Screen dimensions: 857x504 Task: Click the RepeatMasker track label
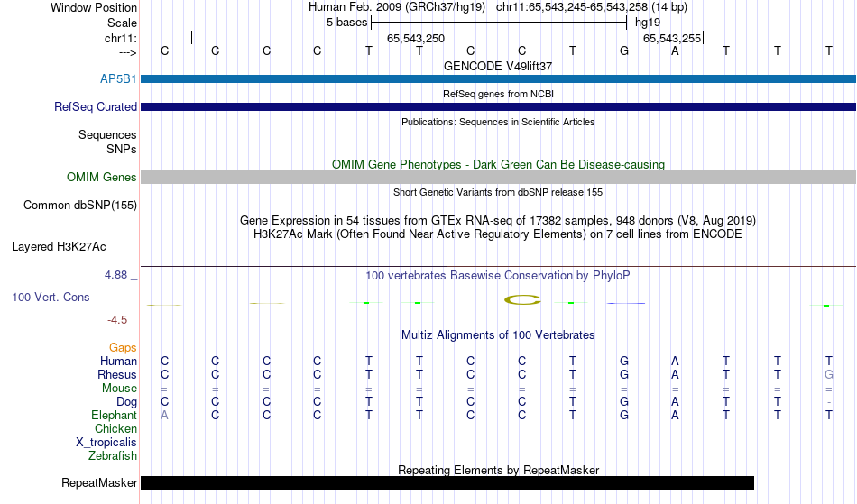(99, 482)
